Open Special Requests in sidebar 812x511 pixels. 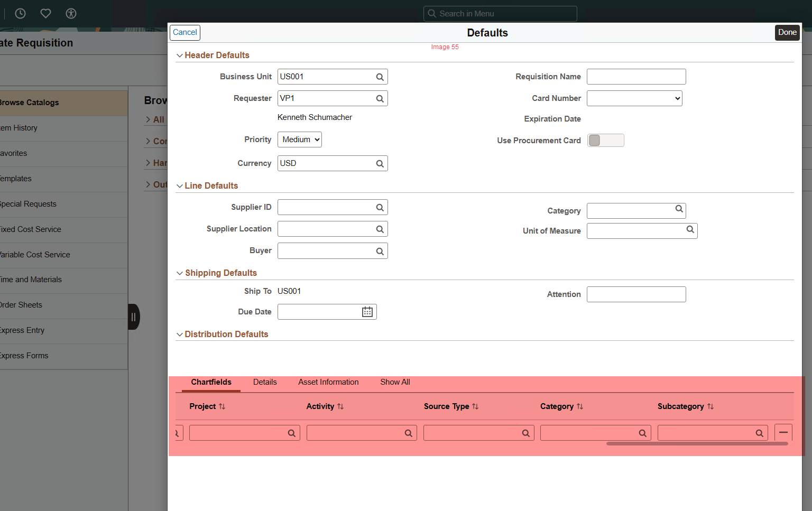pyautogui.click(x=63, y=204)
